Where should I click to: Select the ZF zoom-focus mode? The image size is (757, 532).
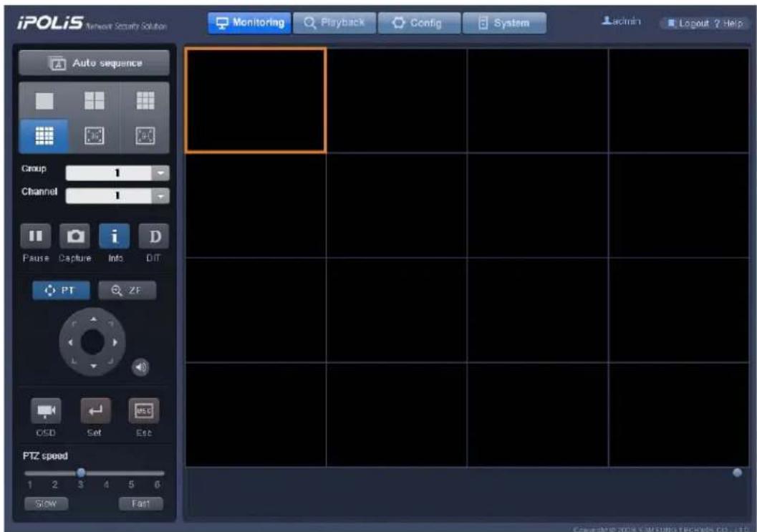click(x=127, y=290)
